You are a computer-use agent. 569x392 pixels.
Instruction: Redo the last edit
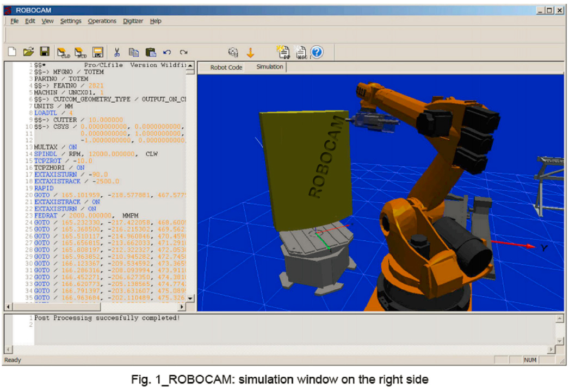pos(184,53)
